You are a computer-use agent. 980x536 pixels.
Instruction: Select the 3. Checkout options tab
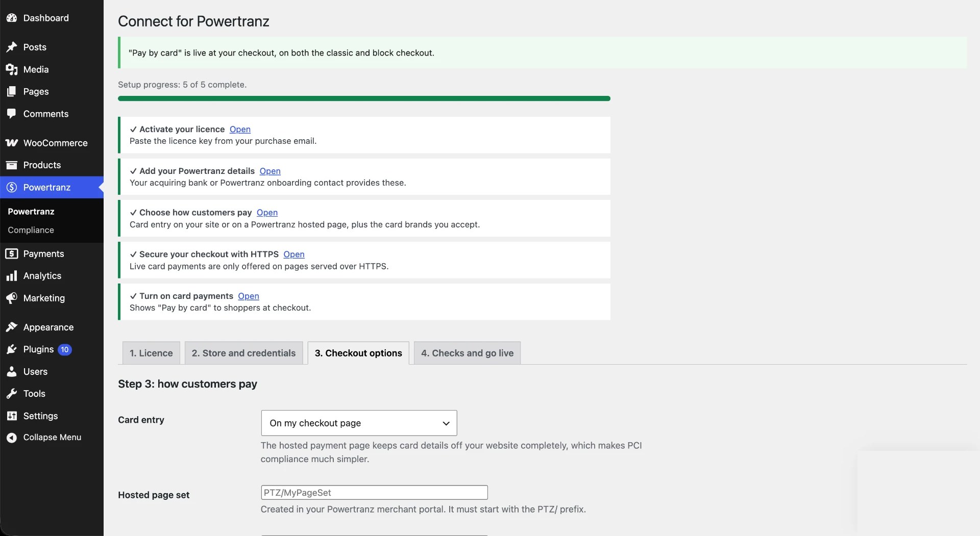[358, 353]
